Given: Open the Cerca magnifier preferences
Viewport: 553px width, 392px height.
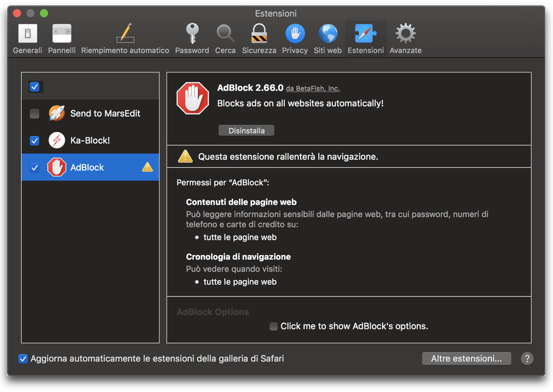Looking at the screenshot, I should point(225,39).
